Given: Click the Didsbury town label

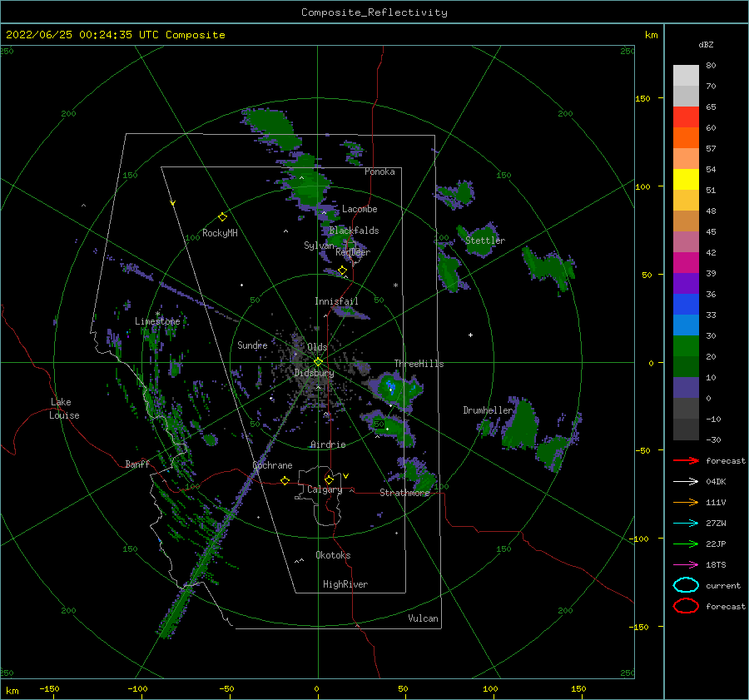Looking at the screenshot, I should pyautogui.click(x=314, y=373).
